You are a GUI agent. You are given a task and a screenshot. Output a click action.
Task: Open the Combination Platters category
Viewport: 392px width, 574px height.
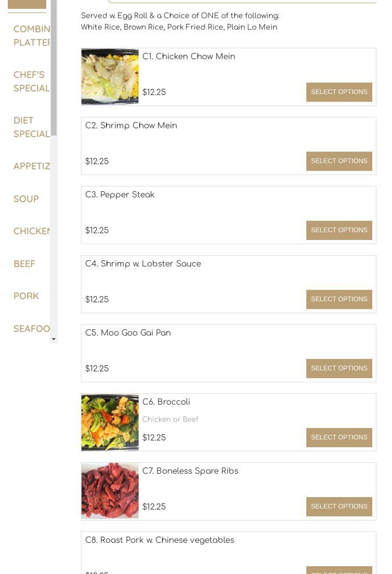(x=31, y=35)
